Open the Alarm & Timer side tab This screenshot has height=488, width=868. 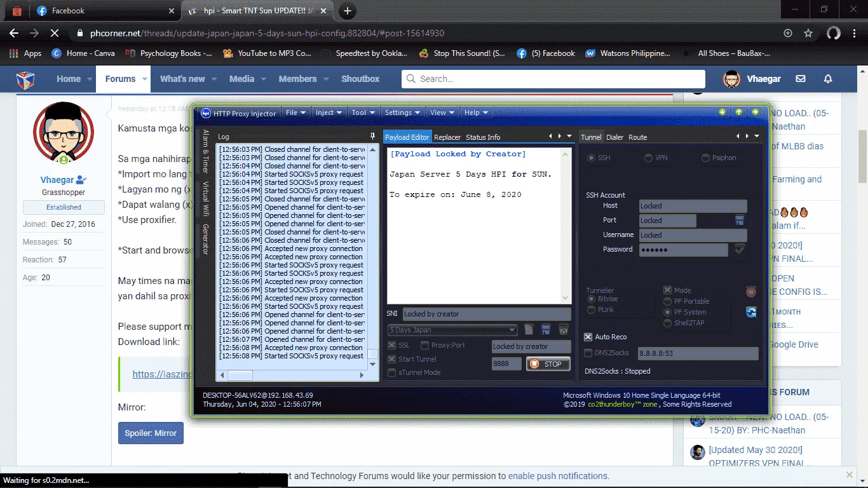[205, 151]
